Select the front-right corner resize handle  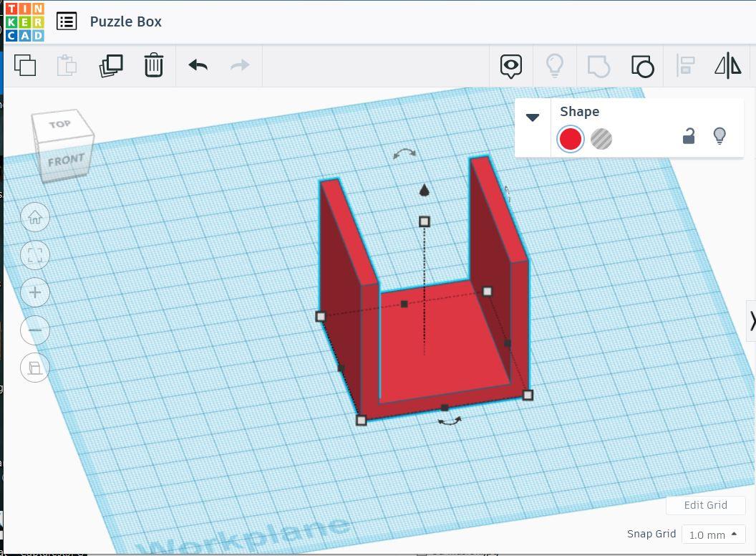pyautogui.click(x=528, y=396)
